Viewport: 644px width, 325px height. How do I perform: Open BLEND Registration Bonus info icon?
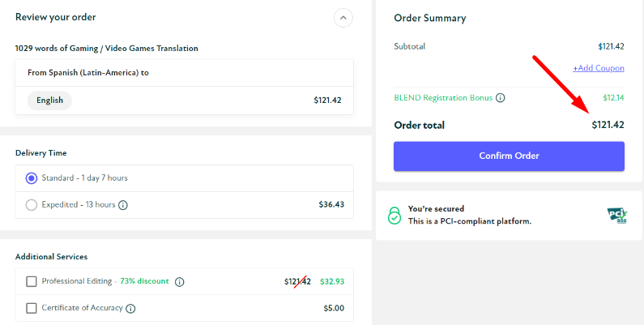(x=501, y=98)
